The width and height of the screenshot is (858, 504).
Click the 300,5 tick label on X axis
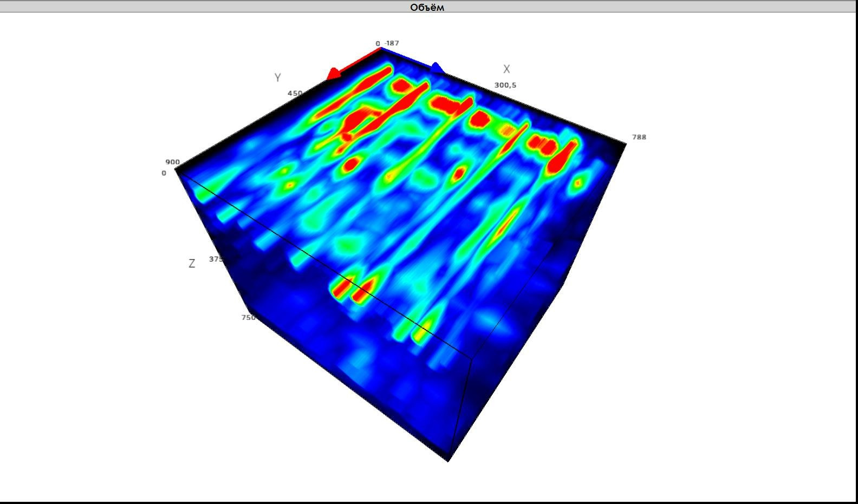[505, 86]
